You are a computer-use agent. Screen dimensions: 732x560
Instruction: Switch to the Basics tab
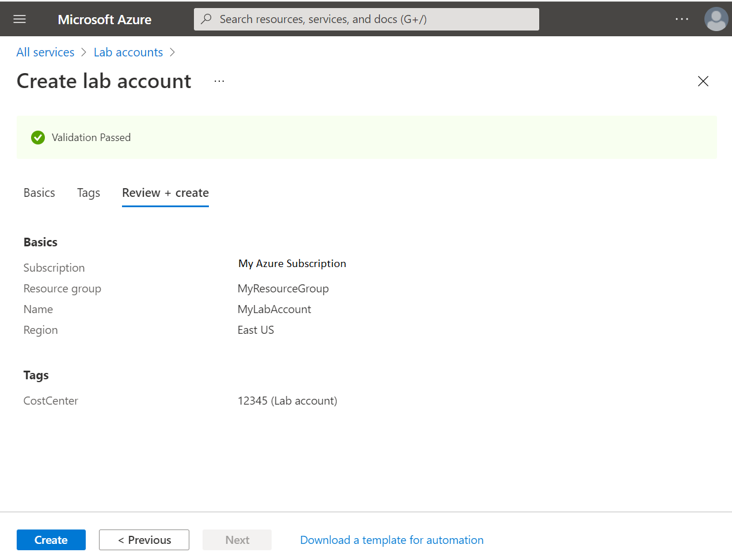(x=39, y=193)
